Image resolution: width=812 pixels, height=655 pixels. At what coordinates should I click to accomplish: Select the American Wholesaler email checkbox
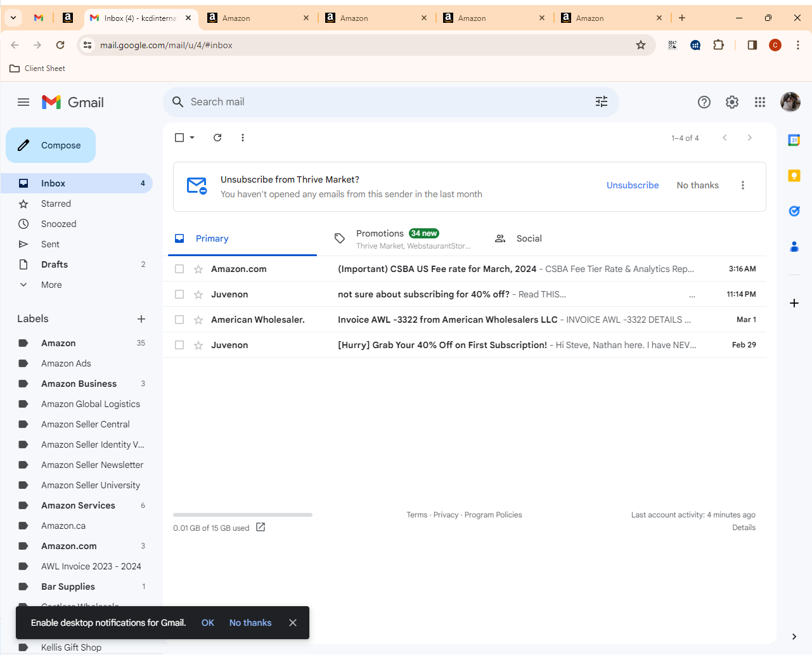click(x=179, y=320)
